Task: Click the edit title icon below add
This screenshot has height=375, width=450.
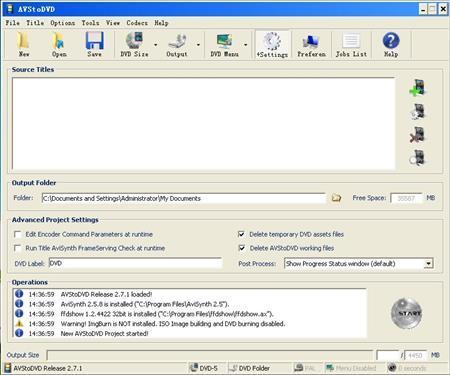Action: (x=418, y=111)
